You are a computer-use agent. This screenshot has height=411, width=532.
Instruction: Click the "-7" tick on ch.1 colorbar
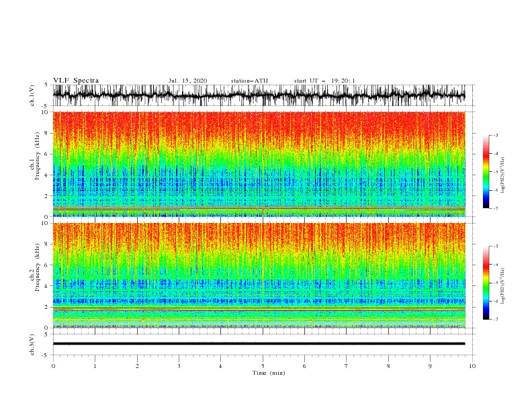click(495, 208)
